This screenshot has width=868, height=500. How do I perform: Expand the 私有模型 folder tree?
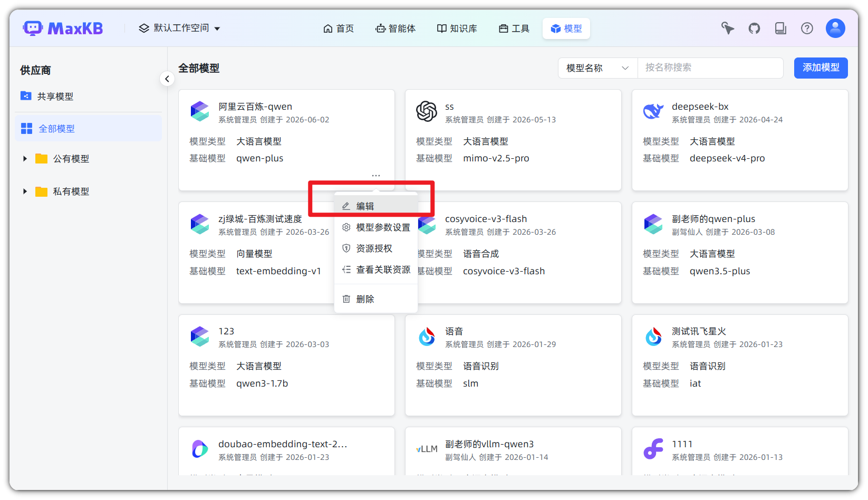(25, 191)
